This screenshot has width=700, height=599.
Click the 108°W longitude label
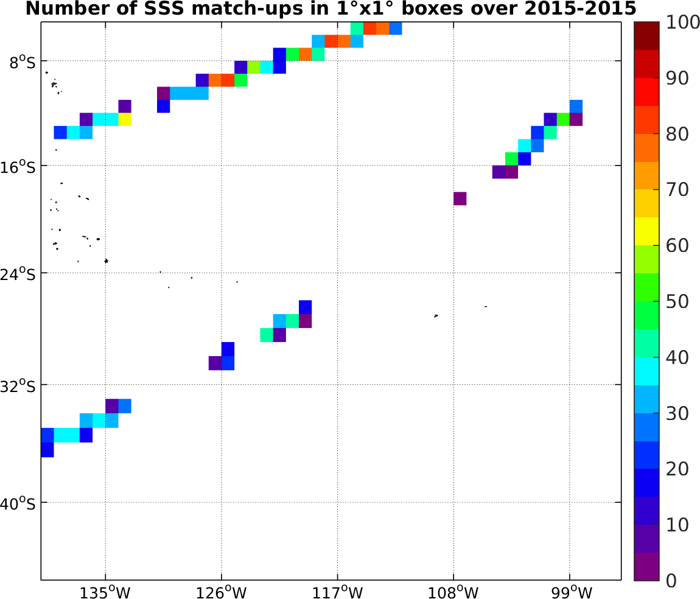(453, 592)
